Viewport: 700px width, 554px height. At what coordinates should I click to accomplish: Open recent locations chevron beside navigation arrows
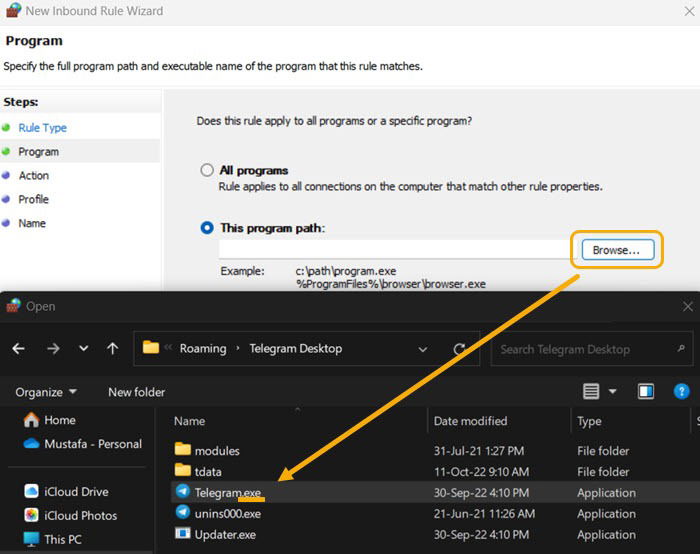point(83,349)
